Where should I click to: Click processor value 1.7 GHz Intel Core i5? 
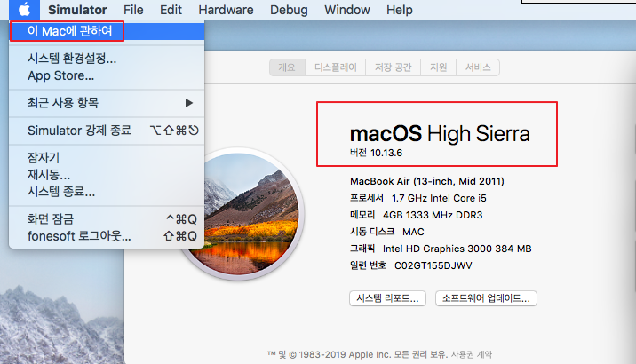click(439, 198)
